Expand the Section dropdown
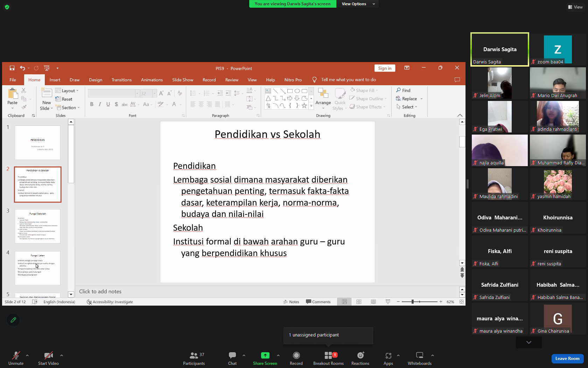 click(68, 108)
